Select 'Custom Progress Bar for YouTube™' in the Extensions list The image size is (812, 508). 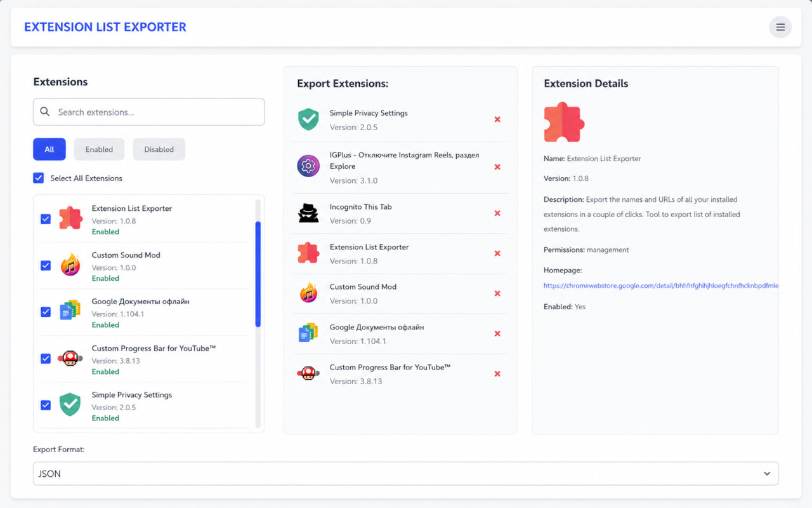(154, 348)
